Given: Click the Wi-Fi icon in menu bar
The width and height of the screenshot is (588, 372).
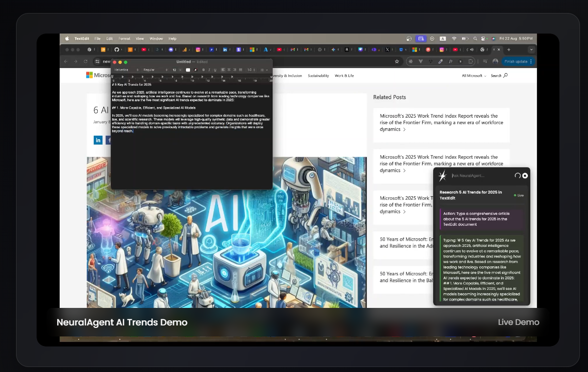Looking at the screenshot, I should (454, 39).
